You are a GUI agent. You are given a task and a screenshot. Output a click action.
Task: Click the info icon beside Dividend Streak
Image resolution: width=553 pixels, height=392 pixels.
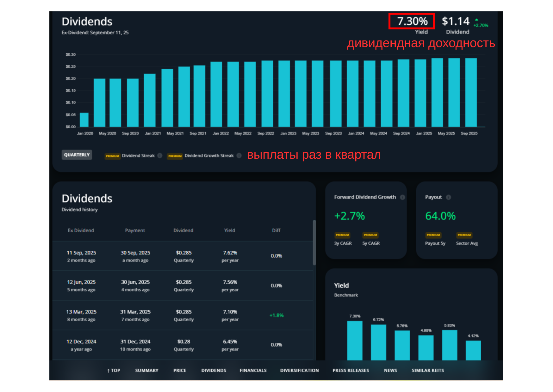pos(160,156)
